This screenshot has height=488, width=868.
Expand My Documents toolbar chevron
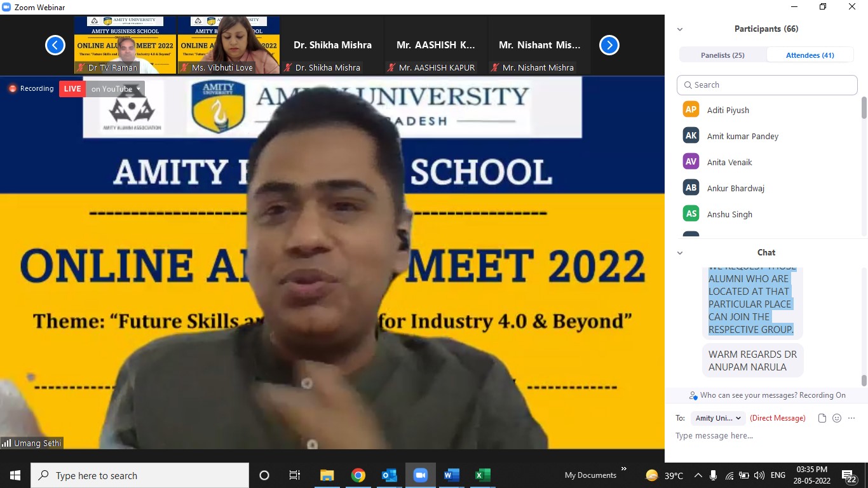pos(623,469)
